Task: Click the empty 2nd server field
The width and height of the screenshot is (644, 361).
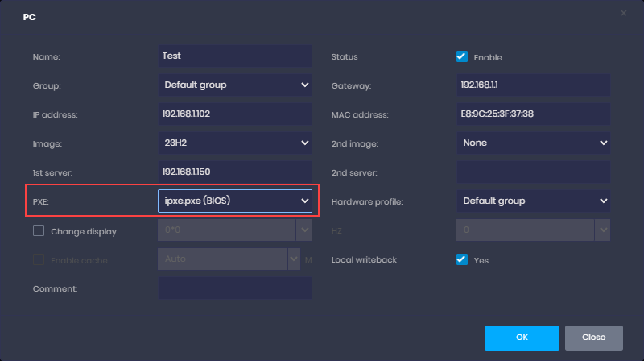Action: (533, 172)
